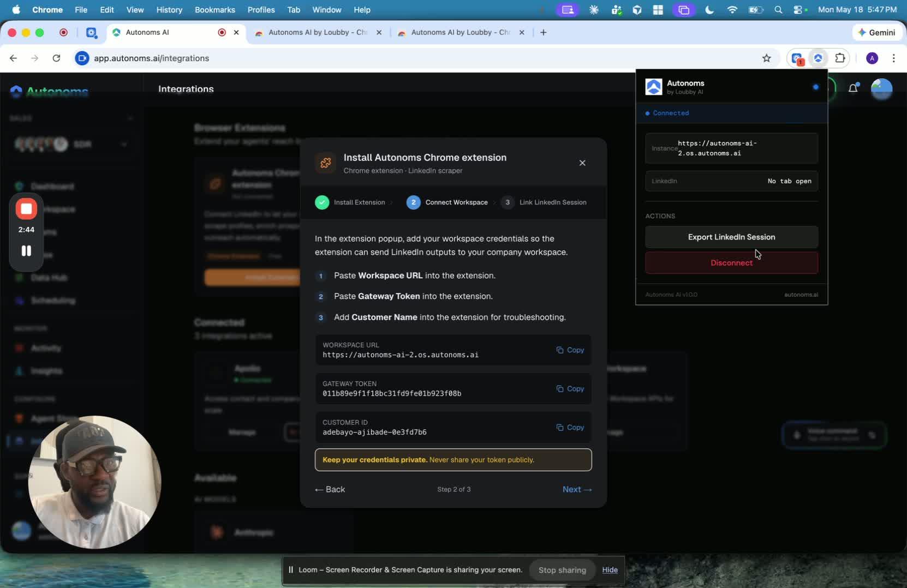Viewport: 907px width, 588px height.
Task: Click the Autonoms logo in the extension popup
Action: click(654, 87)
